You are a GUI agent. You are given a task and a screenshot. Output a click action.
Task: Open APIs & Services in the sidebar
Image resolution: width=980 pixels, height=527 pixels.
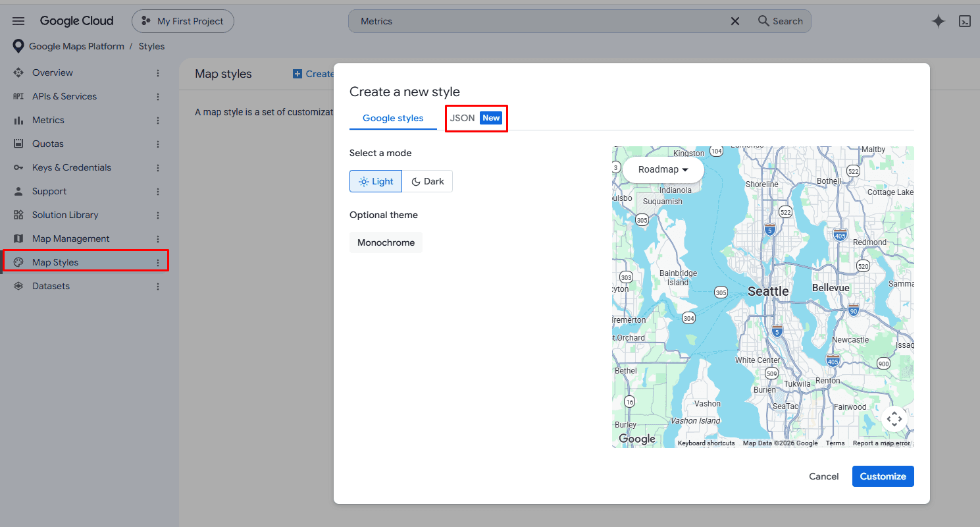[64, 96]
